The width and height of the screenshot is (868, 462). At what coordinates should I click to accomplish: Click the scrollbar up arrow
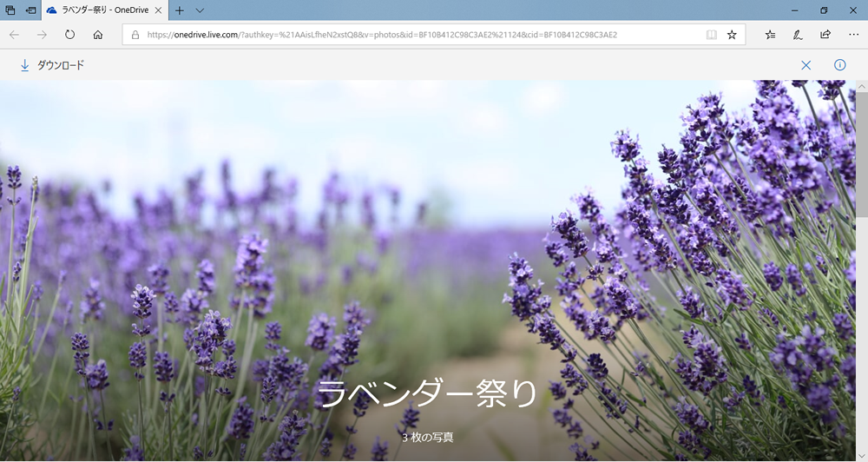click(x=862, y=87)
